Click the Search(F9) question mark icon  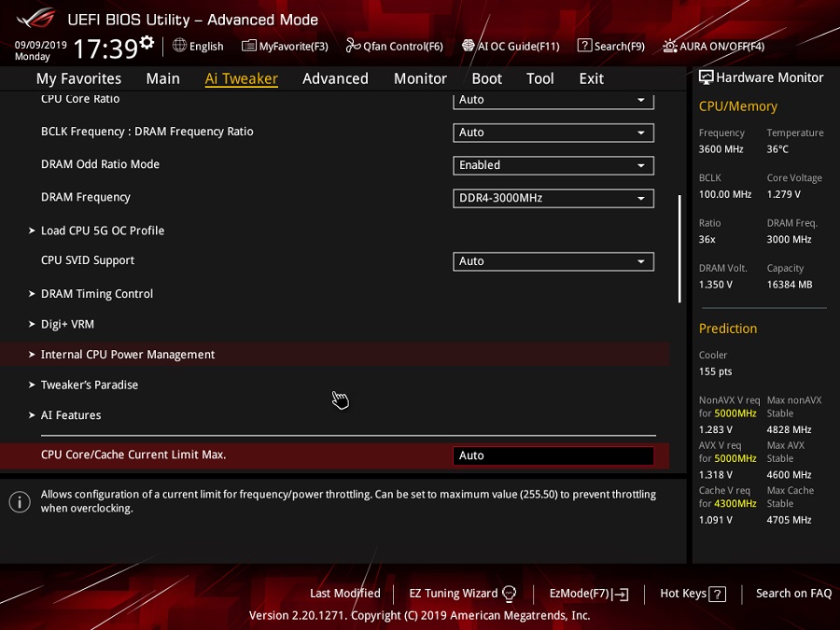(x=584, y=46)
